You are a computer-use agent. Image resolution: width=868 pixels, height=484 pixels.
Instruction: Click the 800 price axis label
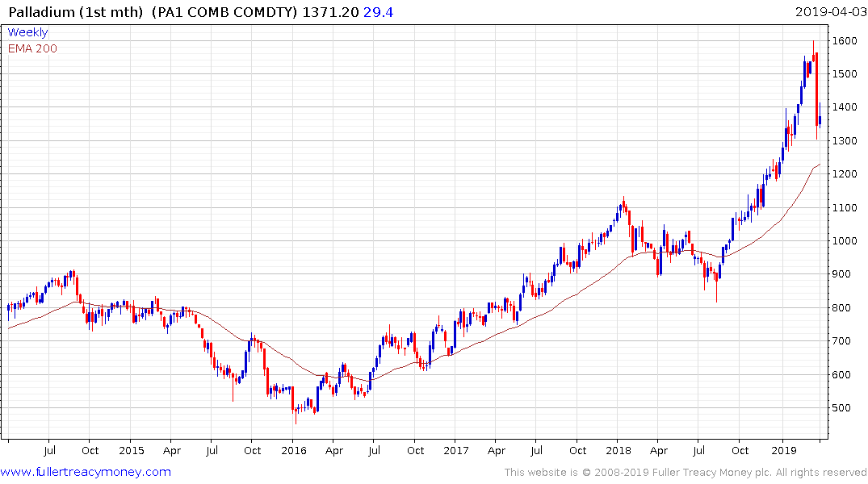pos(841,308)
